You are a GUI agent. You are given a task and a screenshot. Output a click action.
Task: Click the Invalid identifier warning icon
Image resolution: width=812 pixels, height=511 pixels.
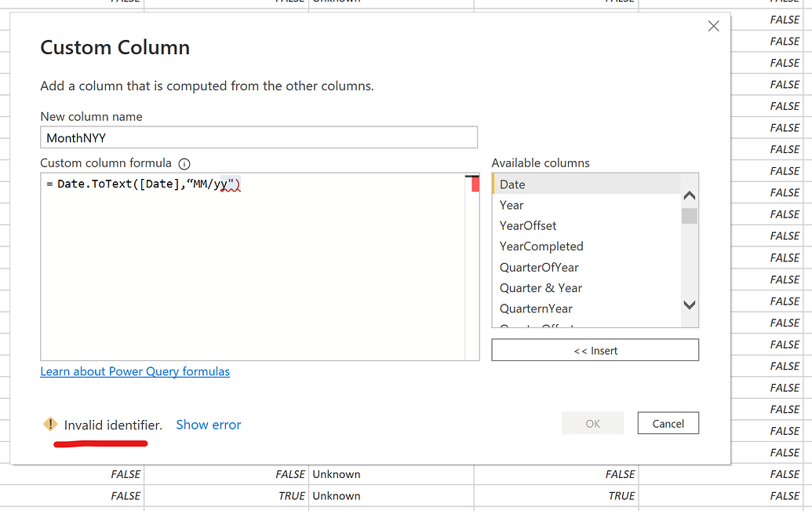tap(50, 425)
